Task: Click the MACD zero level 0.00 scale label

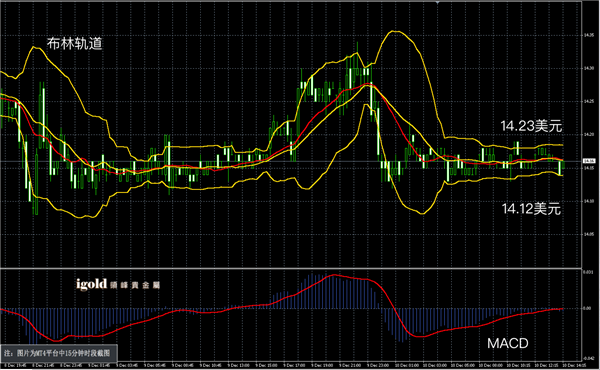Action: (x=587, y=308)
